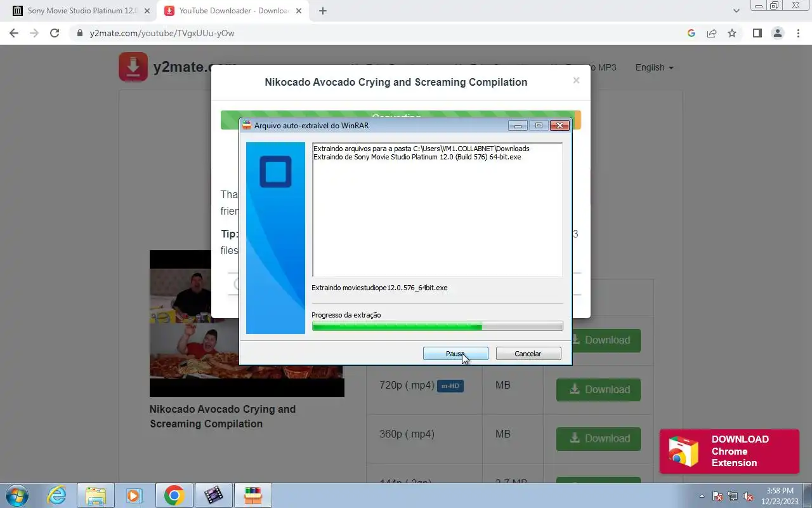The image size is (812, 508).
Task: Close the Nikocado Avocado conversion popup
Action: (x=576, y=80)
